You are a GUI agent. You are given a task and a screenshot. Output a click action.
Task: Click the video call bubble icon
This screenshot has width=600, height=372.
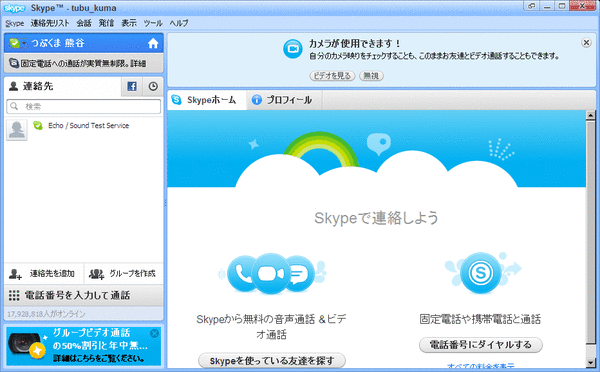pyautogui.click(x=271, y=273)
